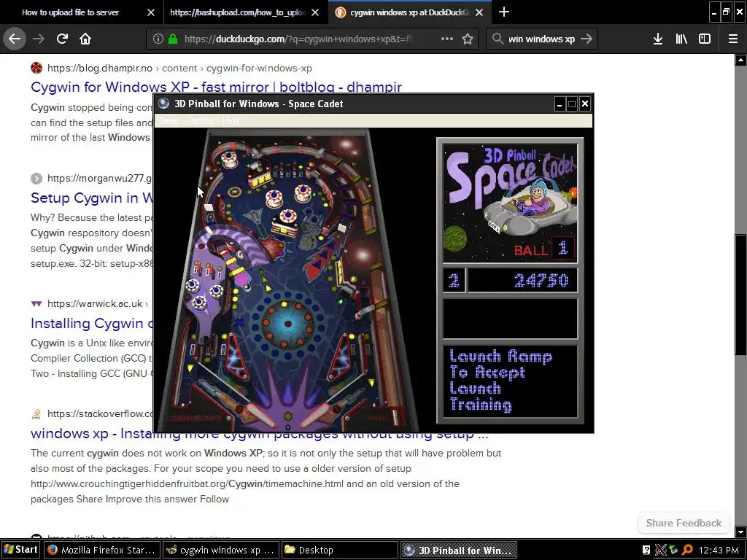Click the 'BALL 1' indicator in pinball
The image size is (747, 560).
pyautogui.click(x=544, y=249)
